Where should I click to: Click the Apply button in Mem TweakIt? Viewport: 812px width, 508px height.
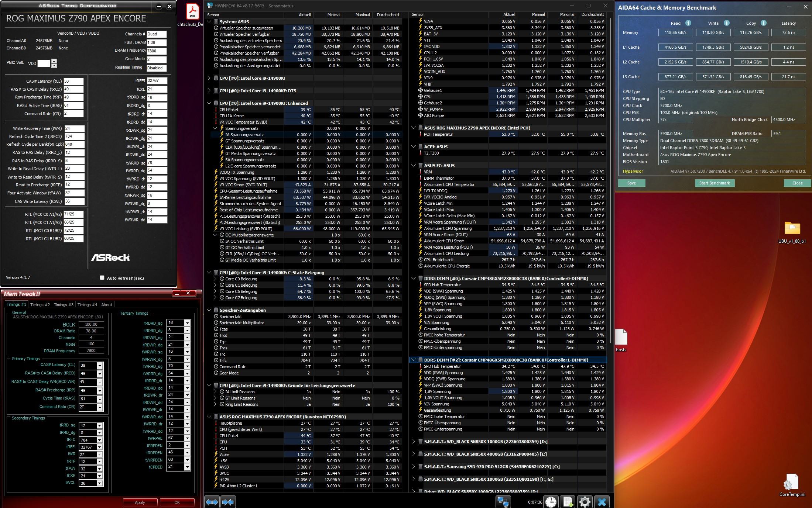coord(140,502)
